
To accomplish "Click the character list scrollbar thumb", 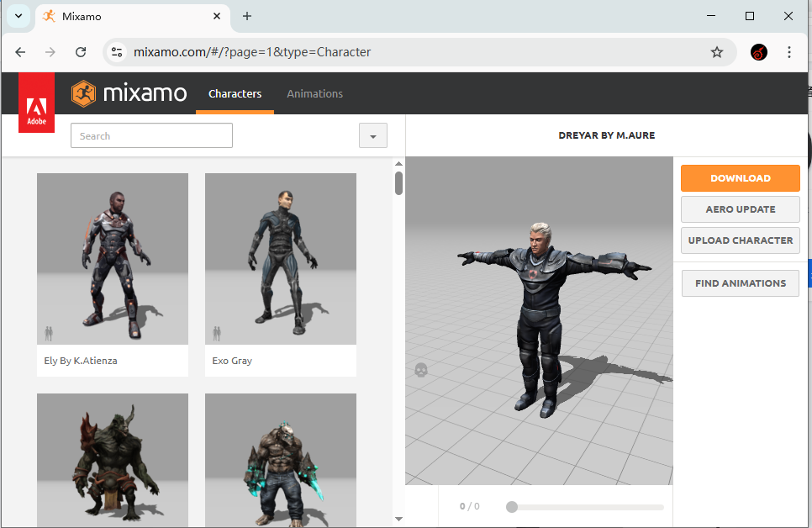I will [x=398, y=183].
